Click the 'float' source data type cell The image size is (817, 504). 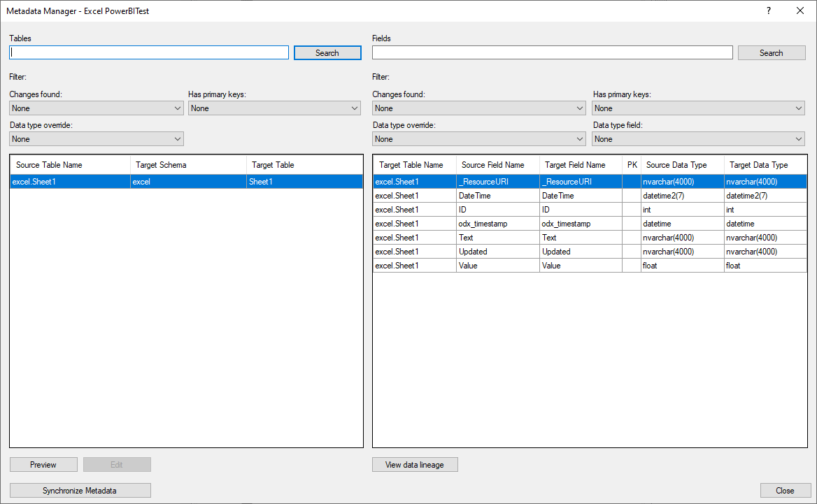coord(683,266)
